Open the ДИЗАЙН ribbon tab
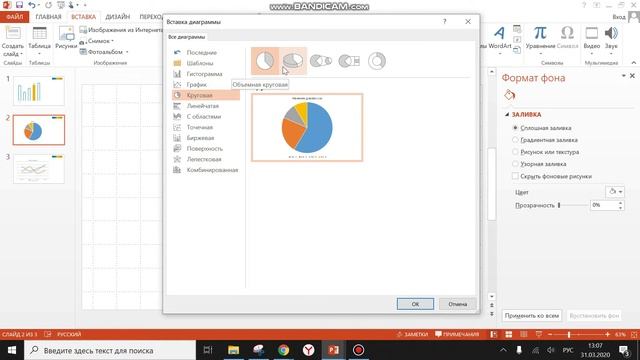Viewport: 640px width, 360px height. coord(118,17)
